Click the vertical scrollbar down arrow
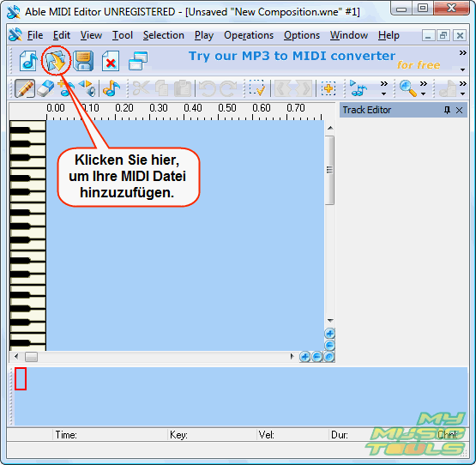Screen dimensions: 476x465 (330, 320)
